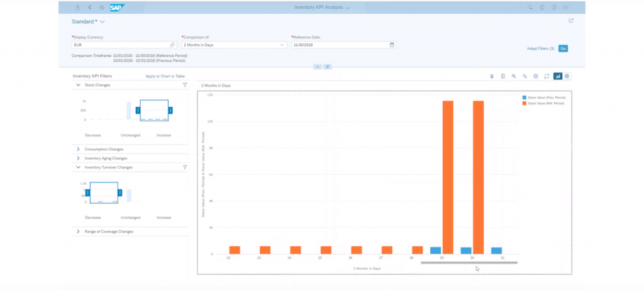644x291 pixels.
Task: Click Apply to Chart or Table
Action: [x=165, y=76]
